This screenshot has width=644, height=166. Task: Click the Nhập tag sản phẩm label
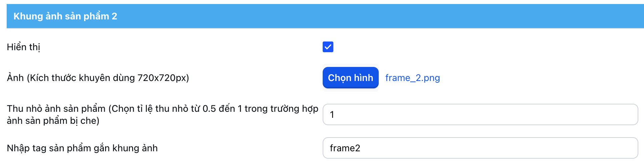(x=82, y=148)
